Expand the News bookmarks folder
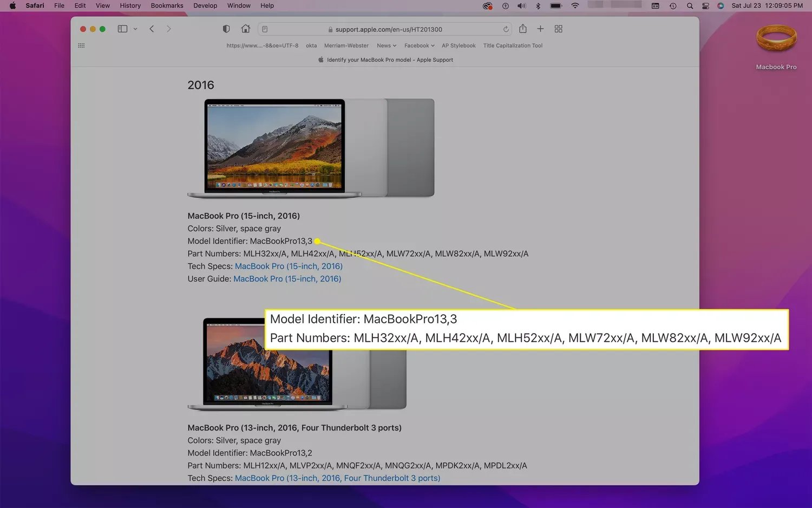Viewport: 812px width, 508px height. click(387, 45)
